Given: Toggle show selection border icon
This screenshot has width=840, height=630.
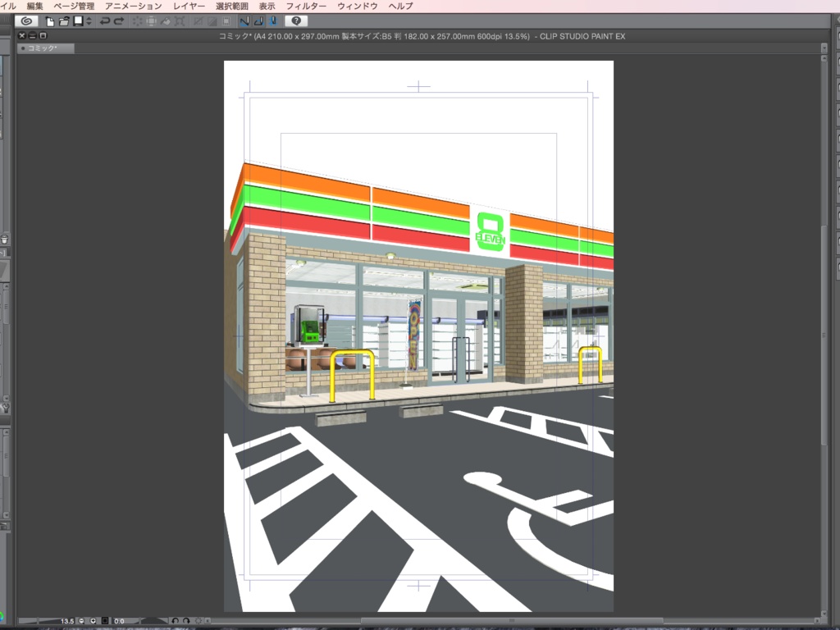Looking at the screenshot, I should tap(226, 21).
